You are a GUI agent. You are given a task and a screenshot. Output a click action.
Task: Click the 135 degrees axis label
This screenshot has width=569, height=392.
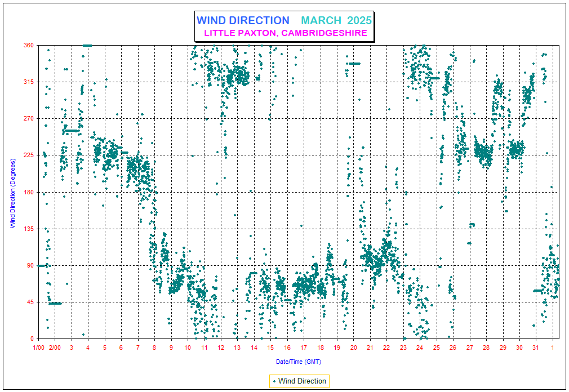29,229
